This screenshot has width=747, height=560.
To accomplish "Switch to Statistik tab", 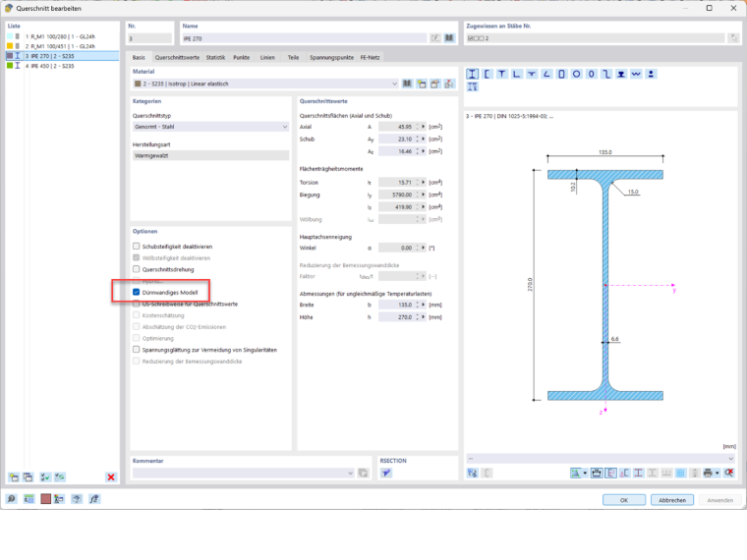I will (215, 58).
